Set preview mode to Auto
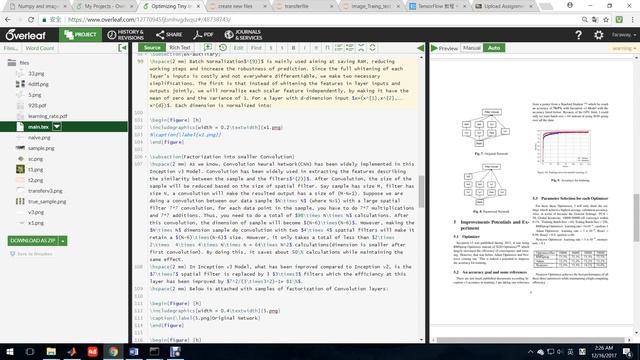This screenshot has height=360, width=640. coord(494,48)
